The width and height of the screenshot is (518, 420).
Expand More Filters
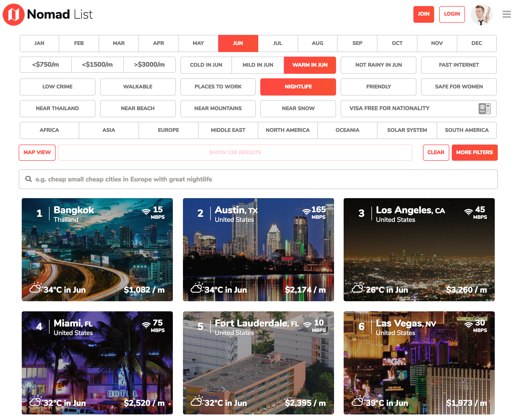coord(474,153)
